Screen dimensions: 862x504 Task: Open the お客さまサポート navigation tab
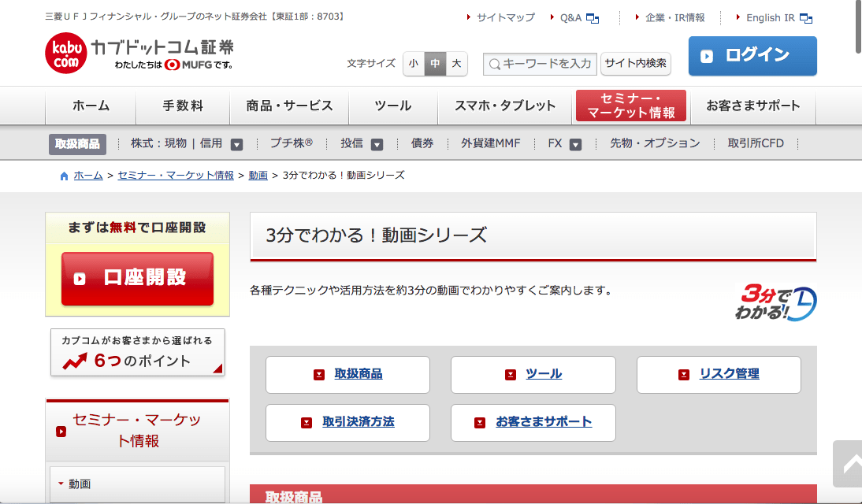click(x=752, y=106)
